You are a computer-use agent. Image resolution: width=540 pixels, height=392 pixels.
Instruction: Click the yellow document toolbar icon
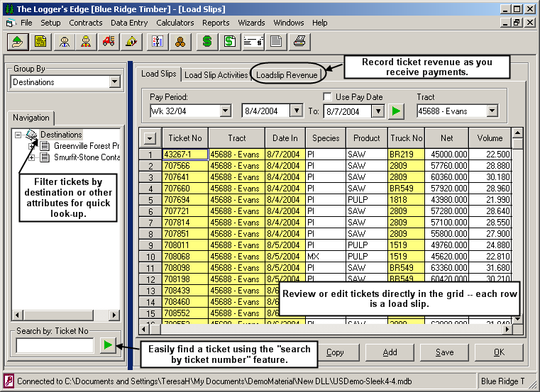40,42
